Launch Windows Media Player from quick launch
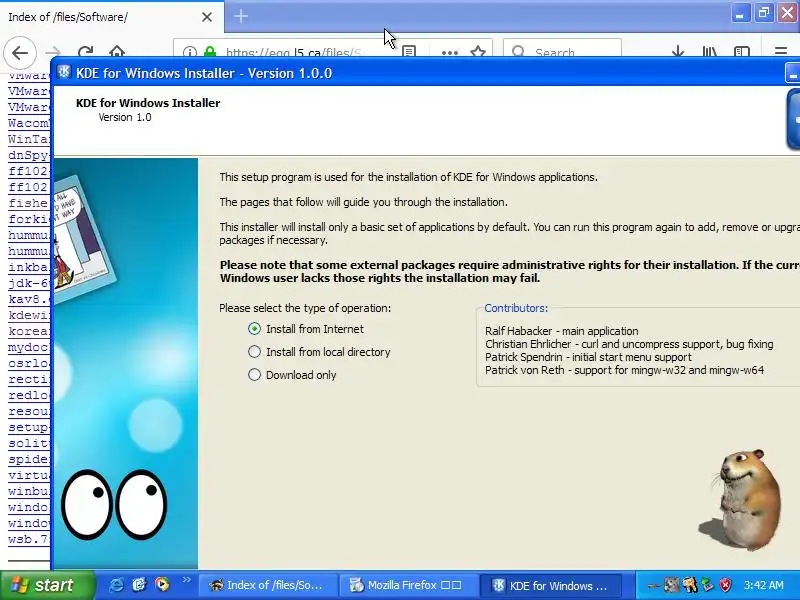 162,585
